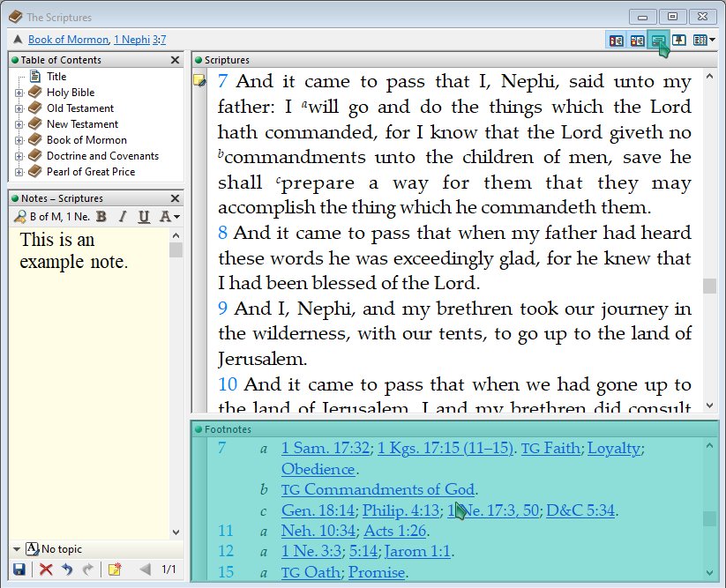Toggle the Notes pane toolbar button
This screenshot has width=726, height=588.
[637, 41]
